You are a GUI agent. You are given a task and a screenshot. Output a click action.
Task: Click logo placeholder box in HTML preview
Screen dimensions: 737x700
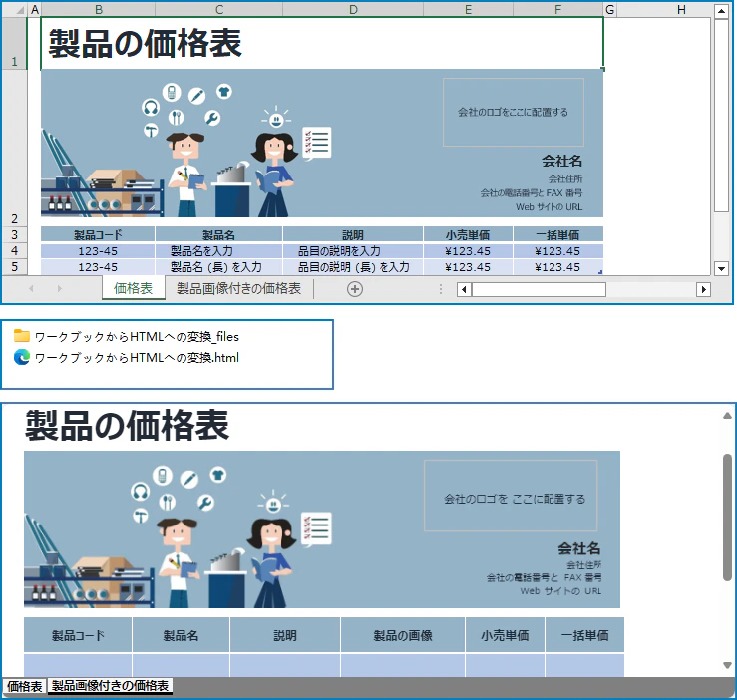511,496
